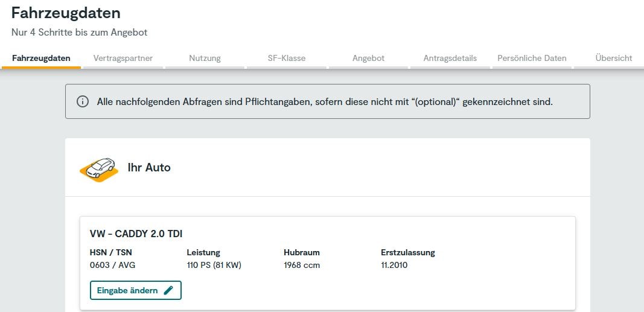Click the 'Nur 4 Schritte bis zum Angebot' subtitle
Image resolution: width=644 pixels, height=312 pixels.
(x=79, y=33)
